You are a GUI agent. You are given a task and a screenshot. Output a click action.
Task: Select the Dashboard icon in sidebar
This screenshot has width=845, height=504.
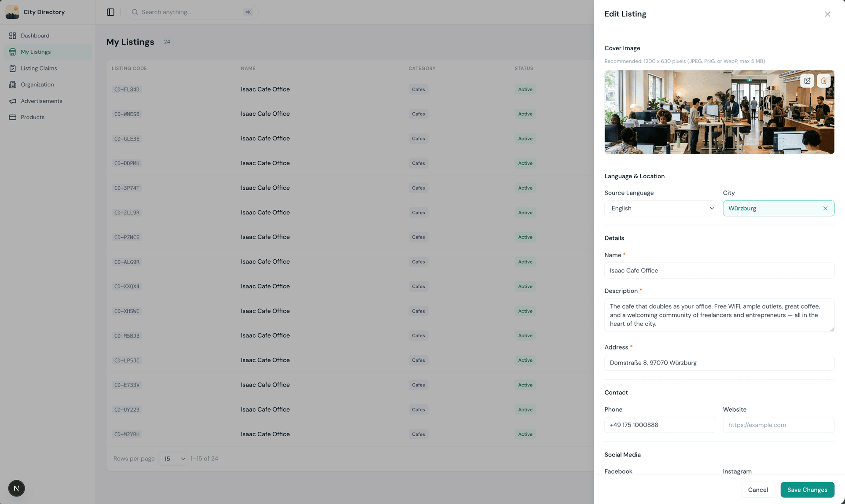(x=13, y=35)
